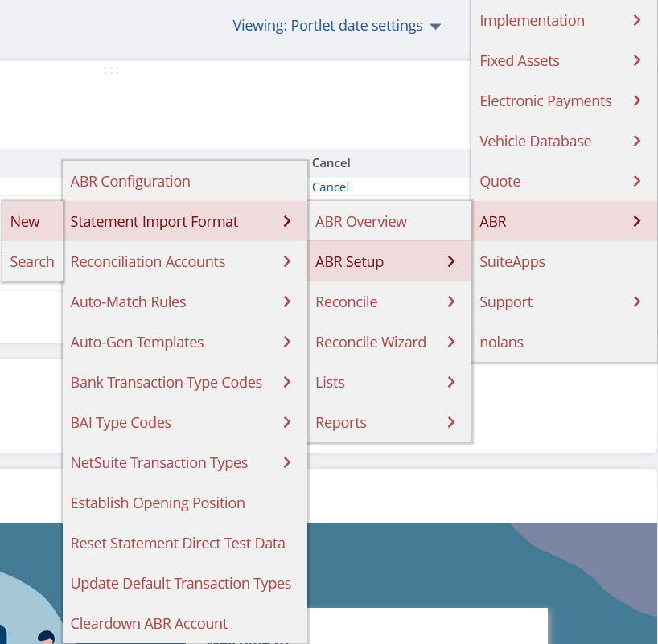Choose Establish Opening Position

click(158, 503)
